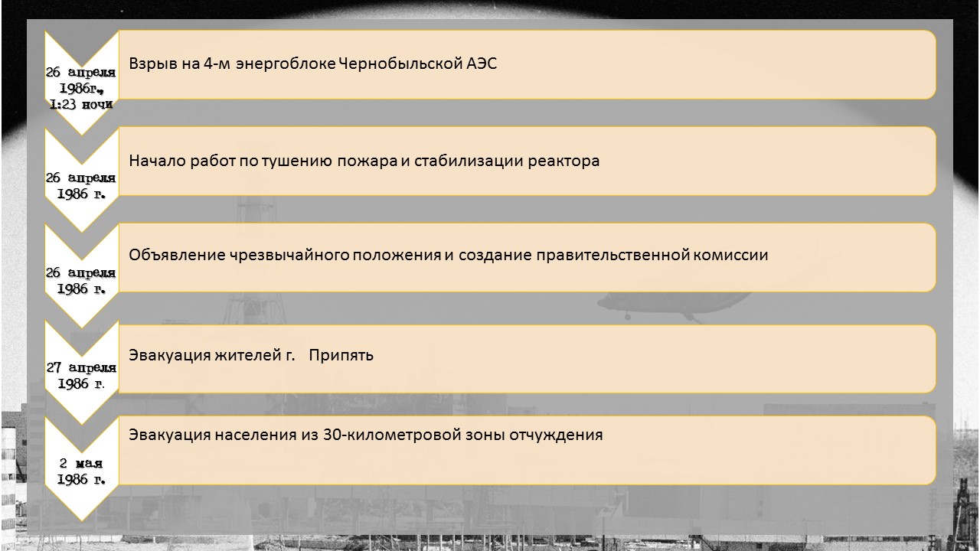Screen dimensions: 980x551
Task: Click the date beside "Объявление чрезвычайного положения"
Action: 80,281
